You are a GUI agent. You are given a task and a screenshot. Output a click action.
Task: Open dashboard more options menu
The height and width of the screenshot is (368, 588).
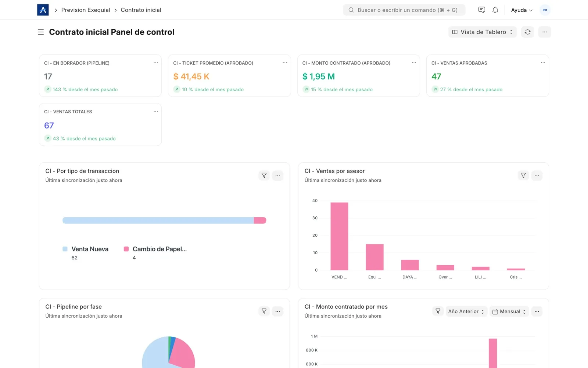pos(545,32)
